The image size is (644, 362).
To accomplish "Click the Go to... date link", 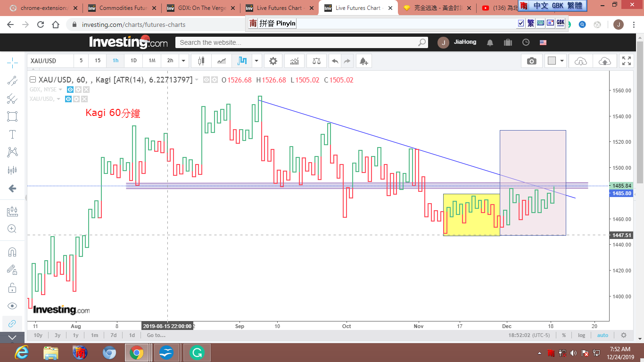I will tap(156, 335).
